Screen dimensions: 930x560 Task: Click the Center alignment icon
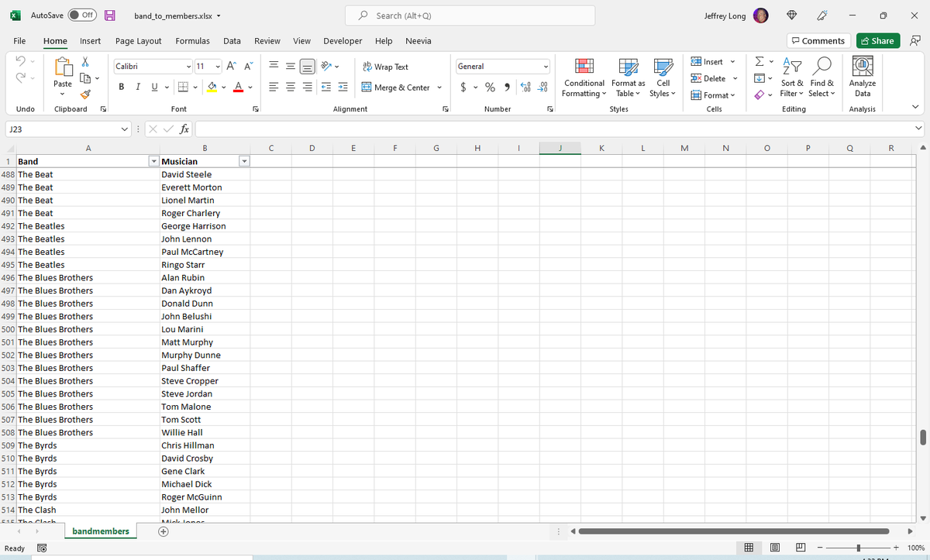[x=291, y=87]
